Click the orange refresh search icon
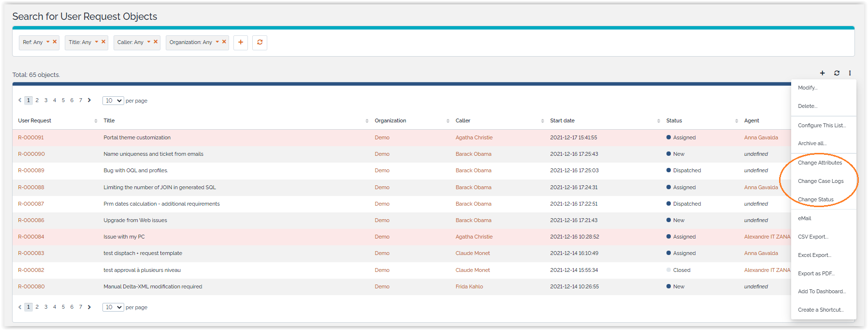This screenshot has height=330, width=868. click(x=260, y=43)
